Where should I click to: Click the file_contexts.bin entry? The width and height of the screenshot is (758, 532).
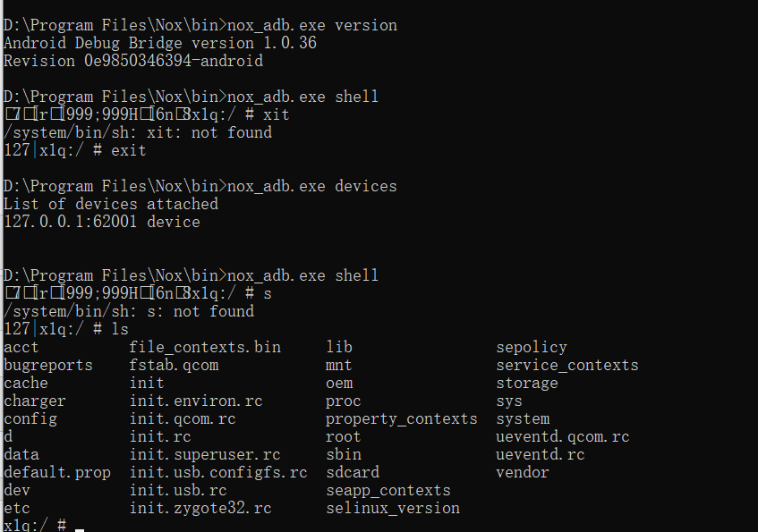point(205,347)
